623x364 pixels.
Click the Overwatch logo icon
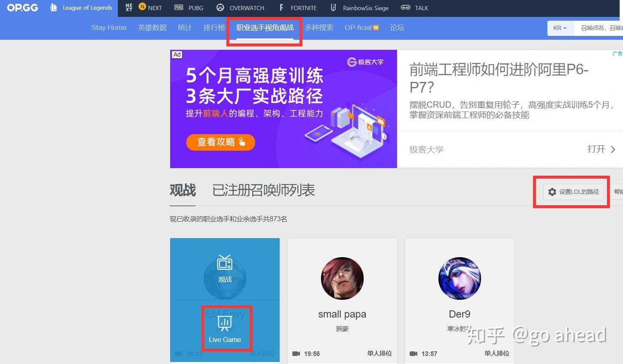tap(220, 8)
